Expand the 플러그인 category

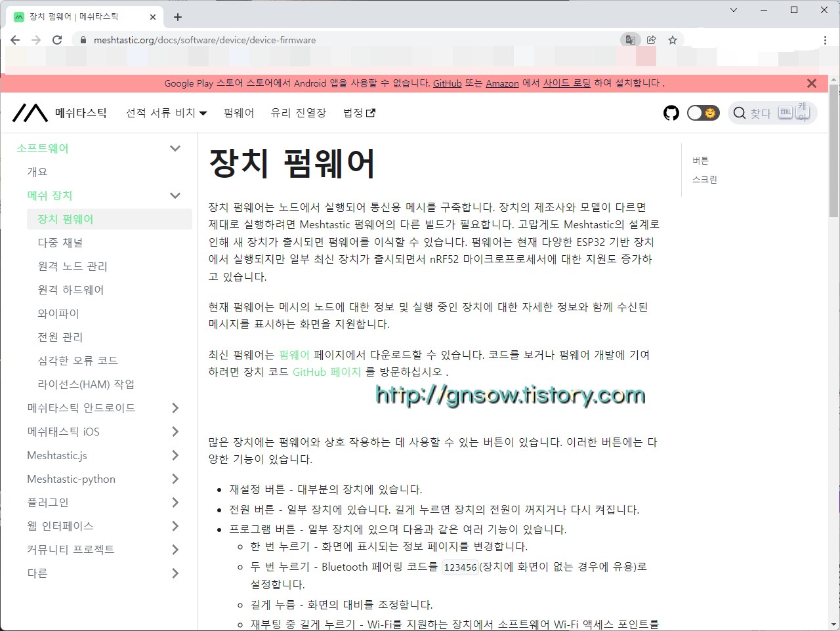click(x=175, y=502)
